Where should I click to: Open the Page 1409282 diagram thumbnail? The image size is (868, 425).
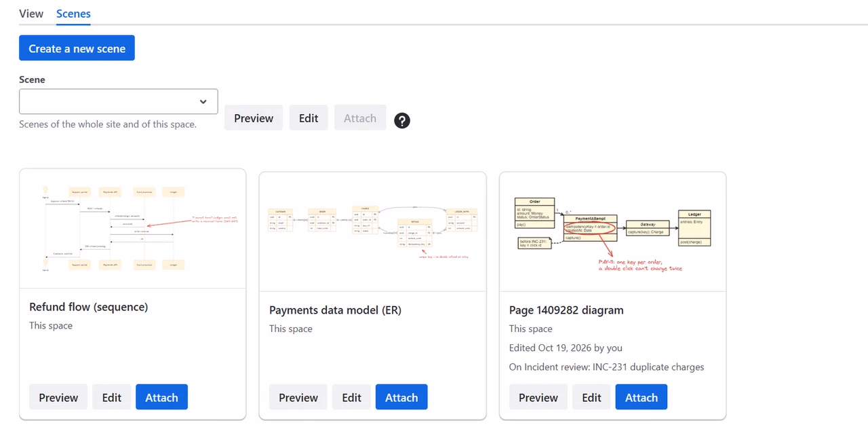tap(613, 232)
